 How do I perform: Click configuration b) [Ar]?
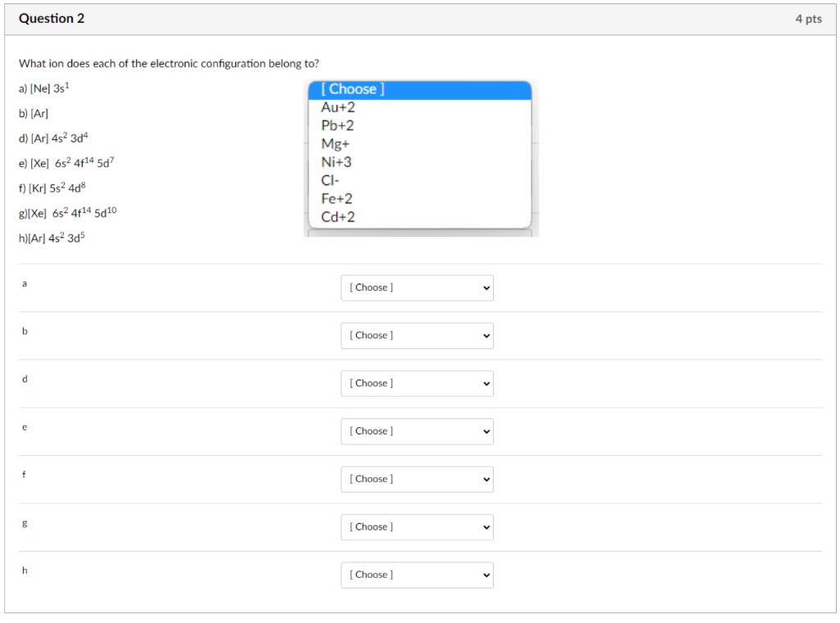point(33,113)
